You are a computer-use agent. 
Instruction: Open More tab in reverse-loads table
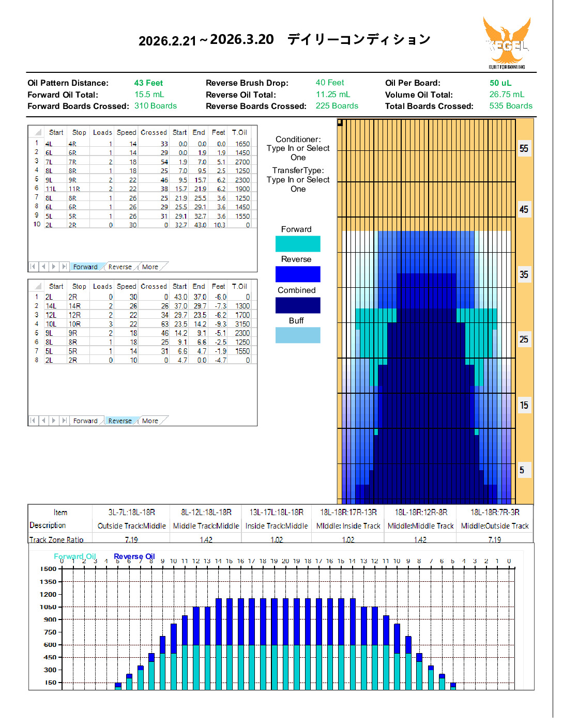(150, 421)
